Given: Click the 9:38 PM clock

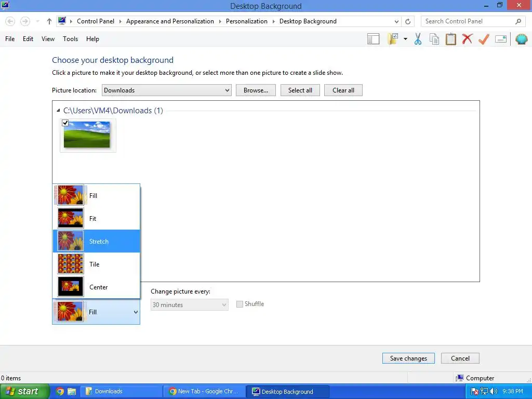Looking at the screenshot, I should click(513, 392).
